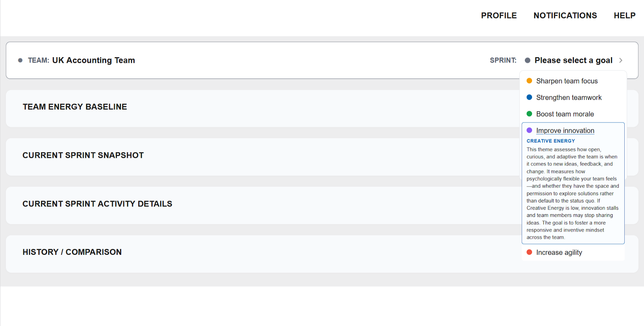Choose Strengthen teamwork from the goal list
644x326 pixels.
(x=569, y=97)
